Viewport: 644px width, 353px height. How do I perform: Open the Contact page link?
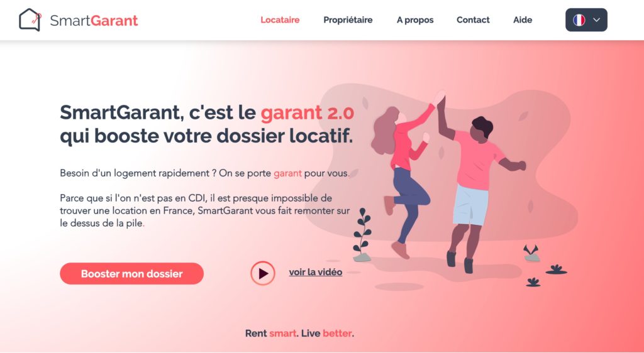pos(473,19)
